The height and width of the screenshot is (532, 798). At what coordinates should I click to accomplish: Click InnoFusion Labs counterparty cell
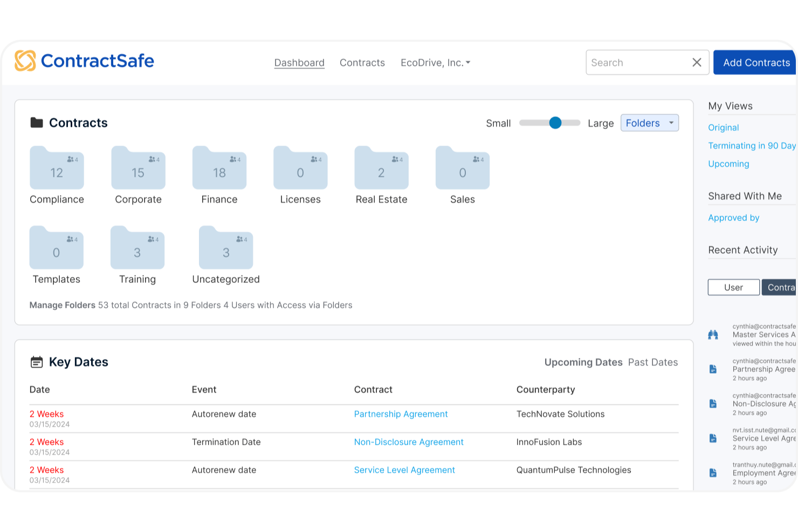coord(549,442)
